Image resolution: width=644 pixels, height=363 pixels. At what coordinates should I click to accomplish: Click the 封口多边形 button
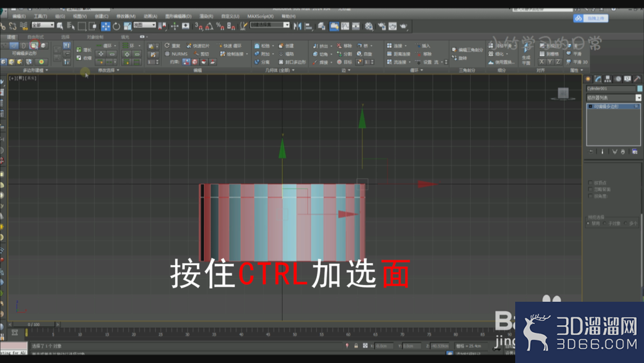point(292,62)
